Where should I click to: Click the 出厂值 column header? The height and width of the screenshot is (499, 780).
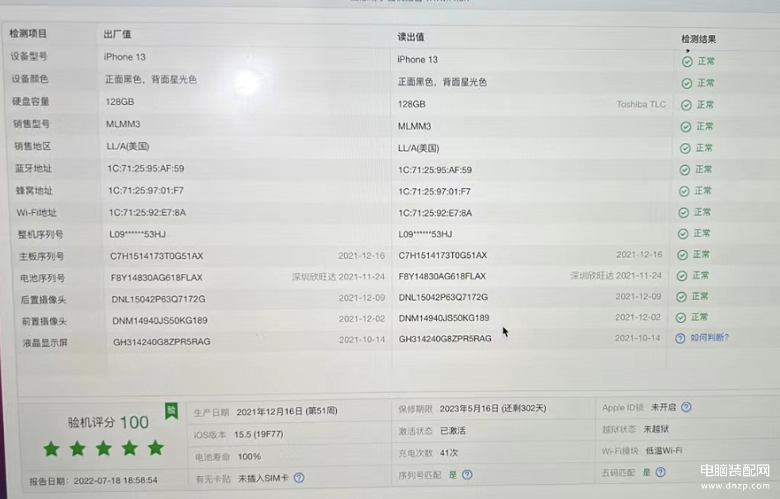click(x=117, y=34)
